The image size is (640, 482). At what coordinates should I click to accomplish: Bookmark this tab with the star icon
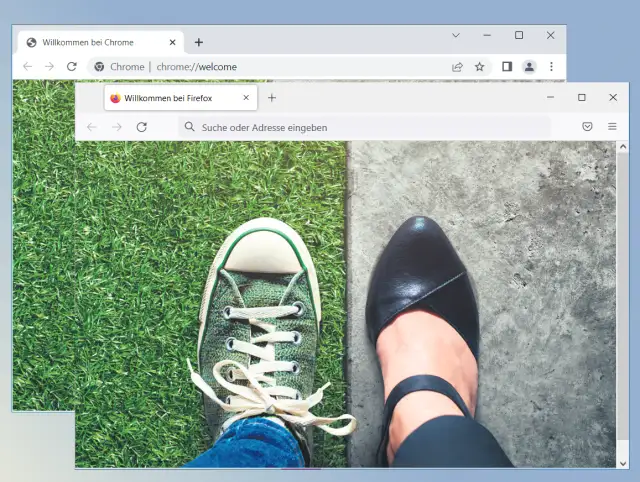click(x=479, y=67)
